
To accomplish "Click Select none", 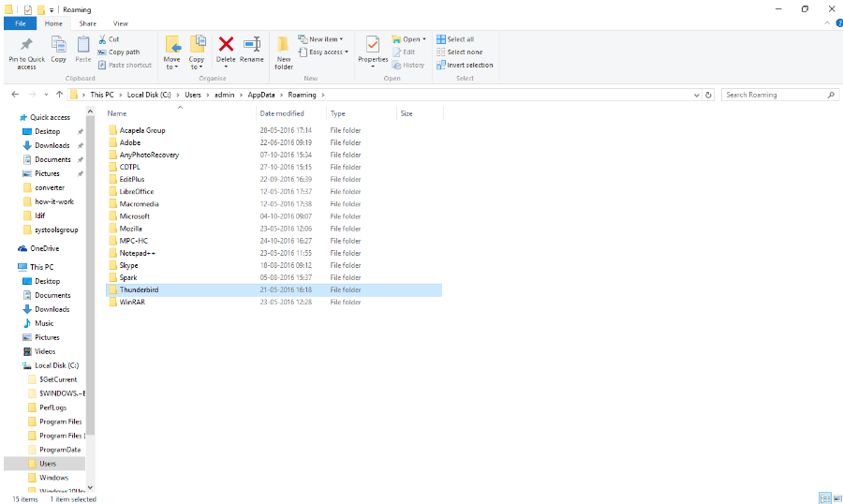I will [460, 52].
